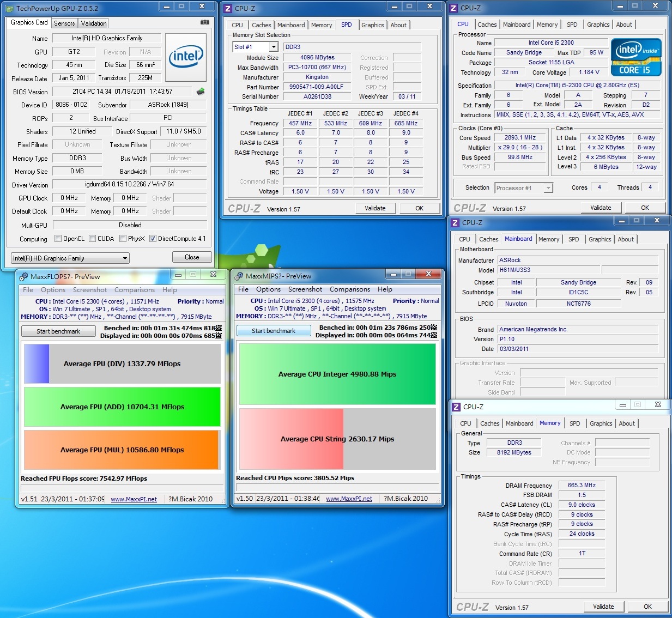Click 'Reached CPU Mips score: 3805.52 Mips'
Screen dimensions: 672x618
tap(295, 478)
